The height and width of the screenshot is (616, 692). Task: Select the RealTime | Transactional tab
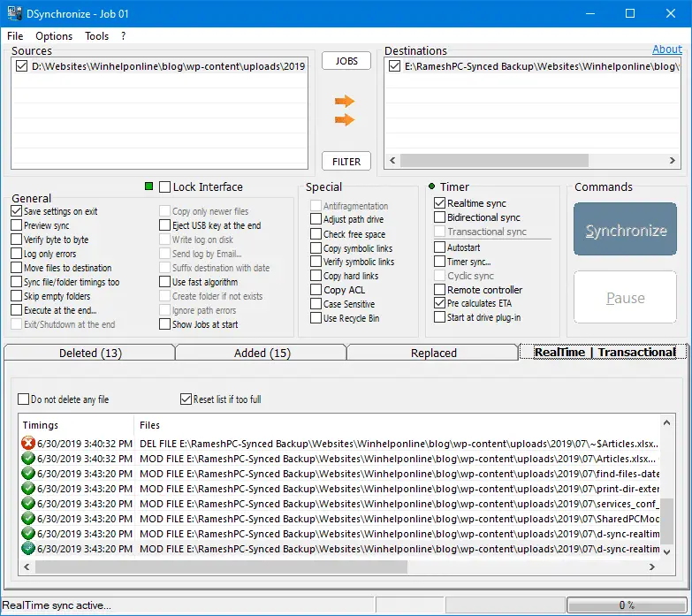[x=604, y=352]
